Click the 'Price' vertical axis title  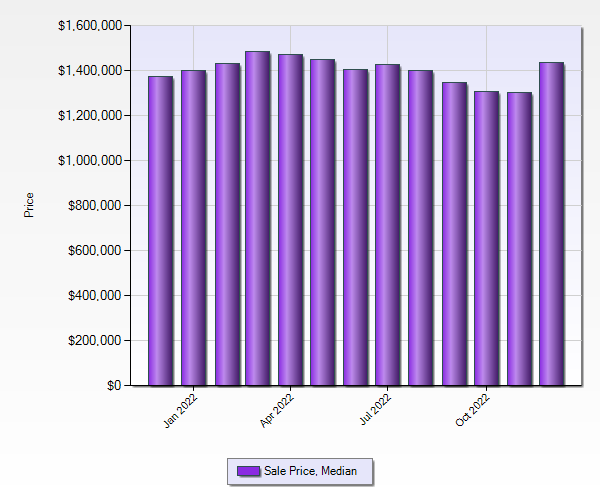click(29, 205)
